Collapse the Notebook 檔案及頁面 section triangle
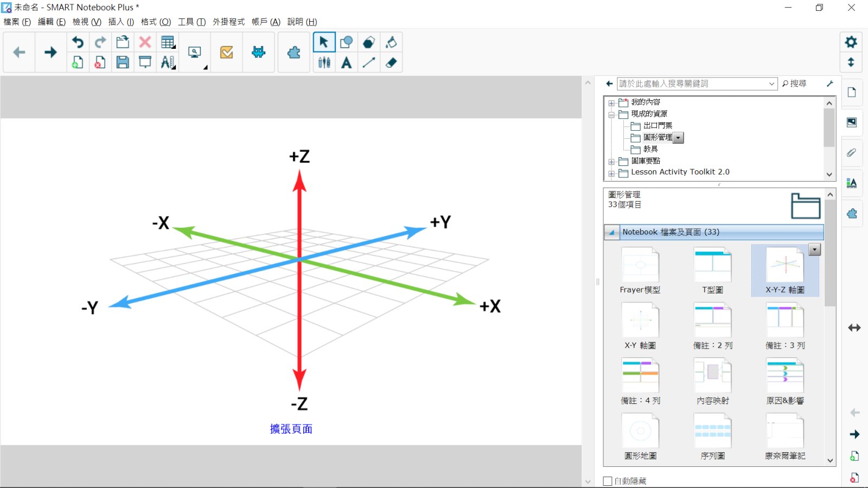 [x=612, y=232]
